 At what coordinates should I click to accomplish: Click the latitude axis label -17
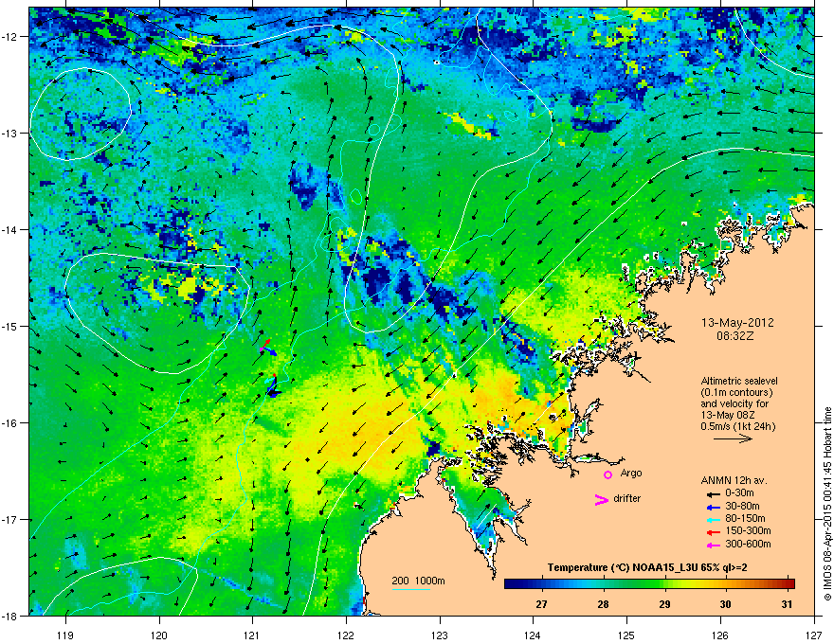pyautogui.click(x=9, y=519)
